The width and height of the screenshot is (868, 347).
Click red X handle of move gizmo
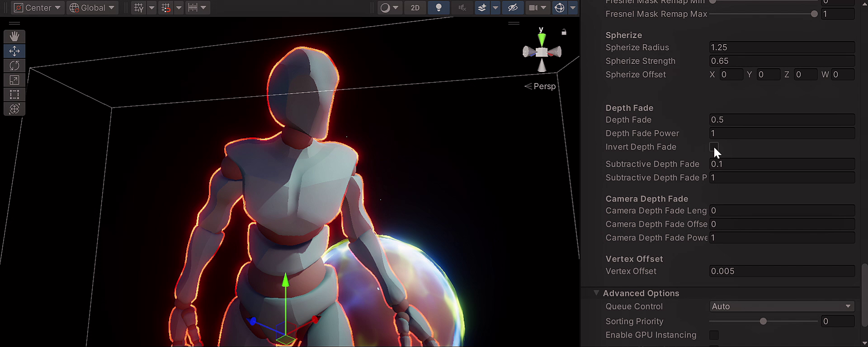coord(315,320)
